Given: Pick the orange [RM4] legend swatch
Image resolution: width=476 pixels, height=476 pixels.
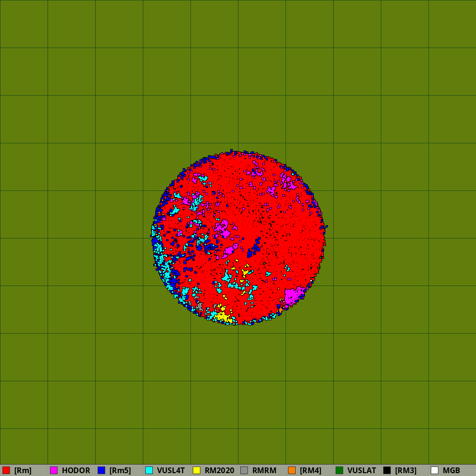Looking at the screenshot, I should pos(292,470).
